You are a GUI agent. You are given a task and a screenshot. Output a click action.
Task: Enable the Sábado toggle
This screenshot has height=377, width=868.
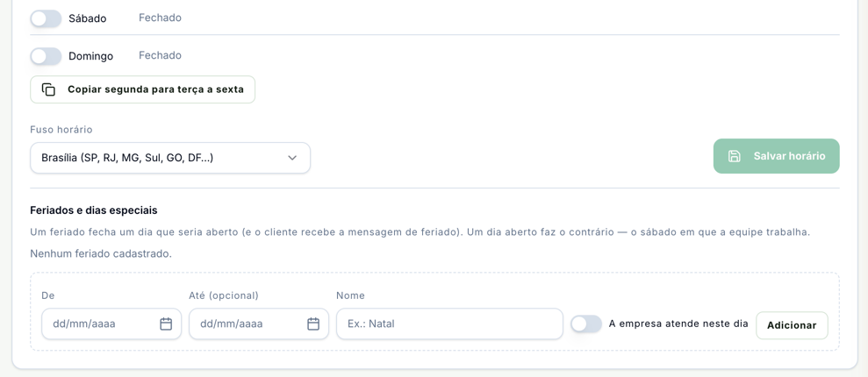click(x=46, y=18)
